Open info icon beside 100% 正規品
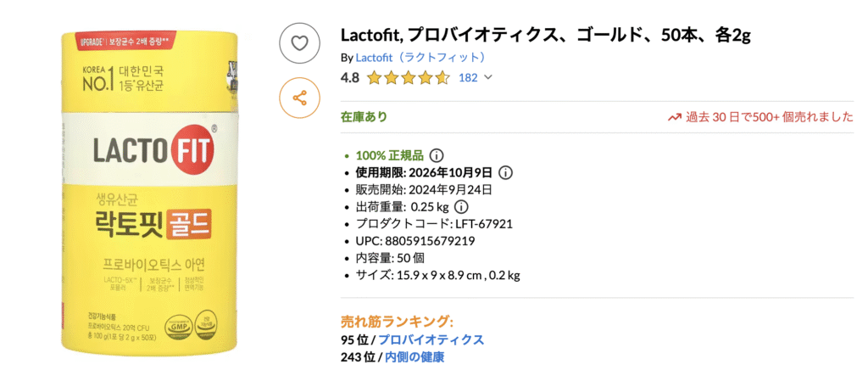 [437, 155]
